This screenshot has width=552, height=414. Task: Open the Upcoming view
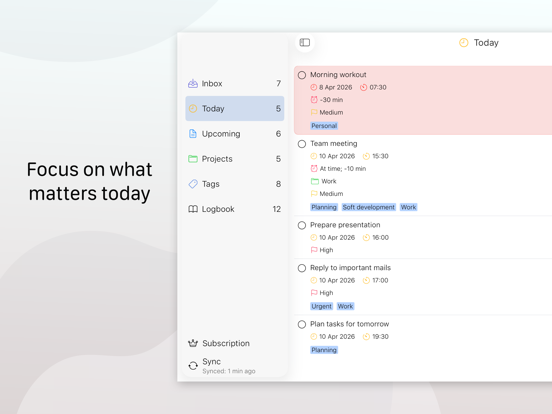pos(234,134)
